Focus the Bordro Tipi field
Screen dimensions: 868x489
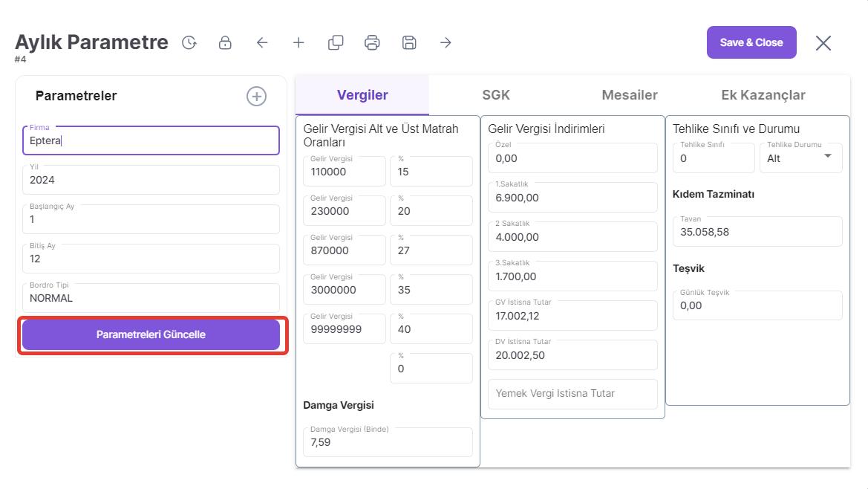pyautogui.click(x=151, y=298)
